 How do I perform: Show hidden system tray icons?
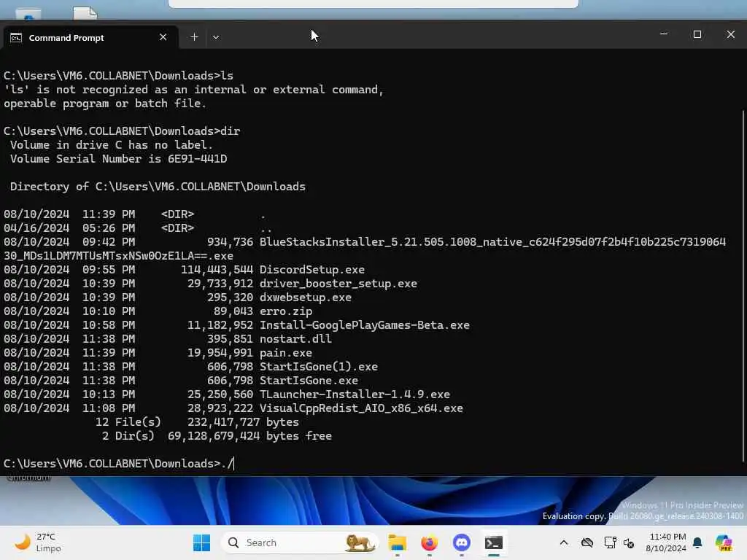click(564, 542)
